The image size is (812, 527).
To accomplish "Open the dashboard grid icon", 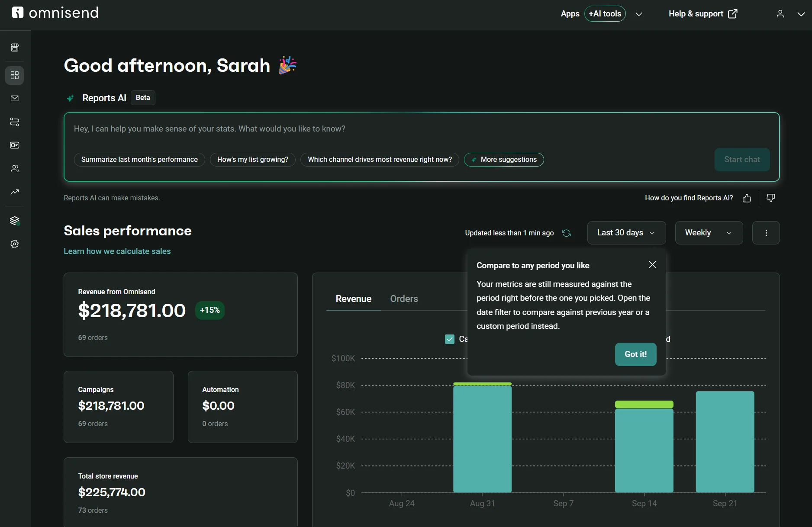I will tap(15, 75).
